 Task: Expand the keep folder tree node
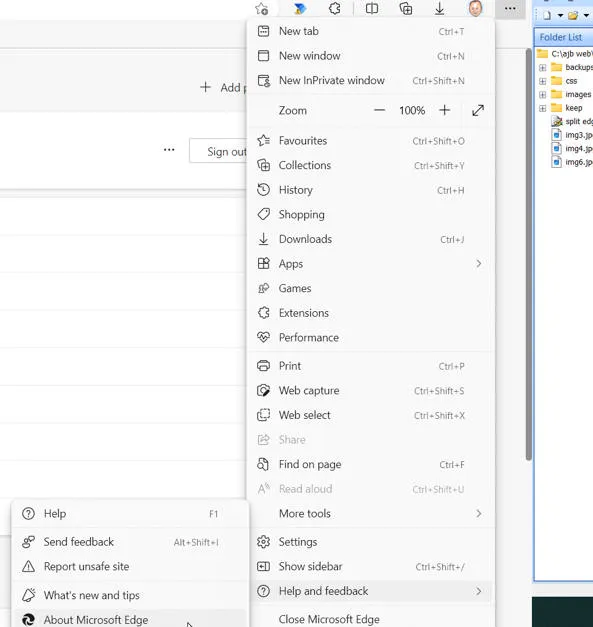point(543,108)
